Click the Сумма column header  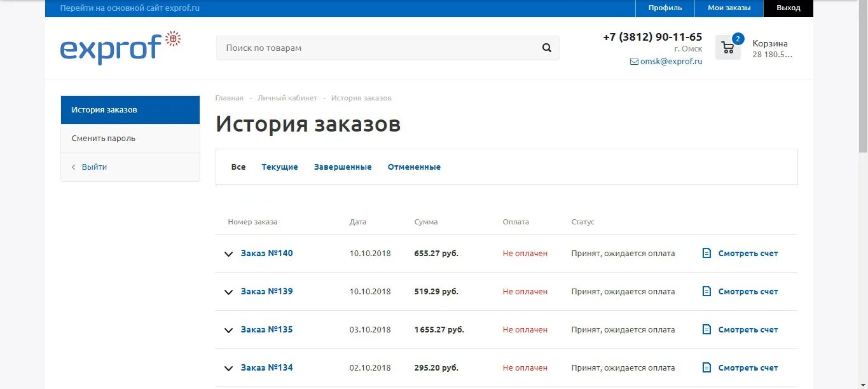click(x=426, y=222)
